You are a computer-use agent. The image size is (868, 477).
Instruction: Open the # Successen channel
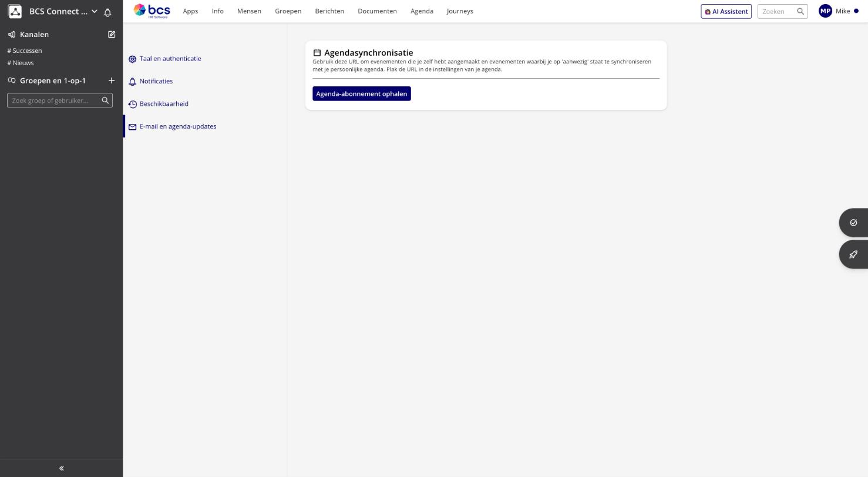point(25,51)
